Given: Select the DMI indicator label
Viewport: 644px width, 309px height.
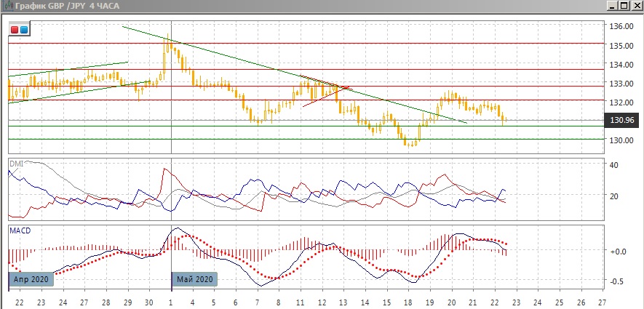Looking at the screenshot, I should 17,164.
